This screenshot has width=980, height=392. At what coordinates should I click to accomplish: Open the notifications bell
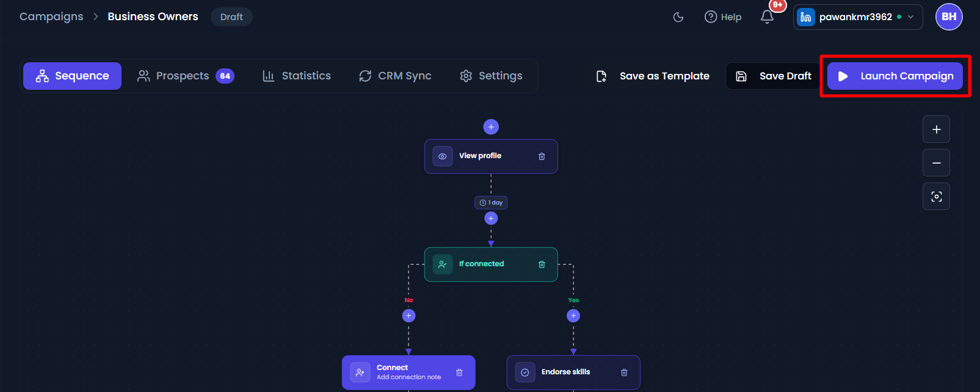pyautogui.click(x=768, y=16)
